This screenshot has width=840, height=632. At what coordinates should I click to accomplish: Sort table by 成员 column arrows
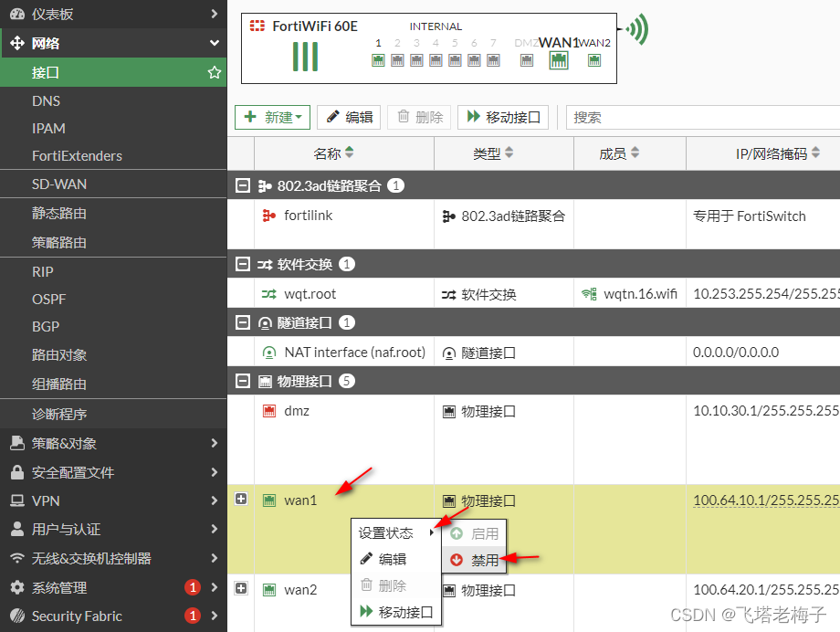[x=635, y=153]
